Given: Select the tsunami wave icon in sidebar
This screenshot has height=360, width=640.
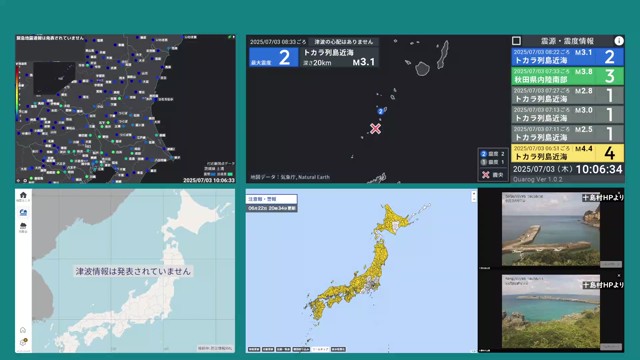Looking at the screenshot, I should tap(23, 212).
